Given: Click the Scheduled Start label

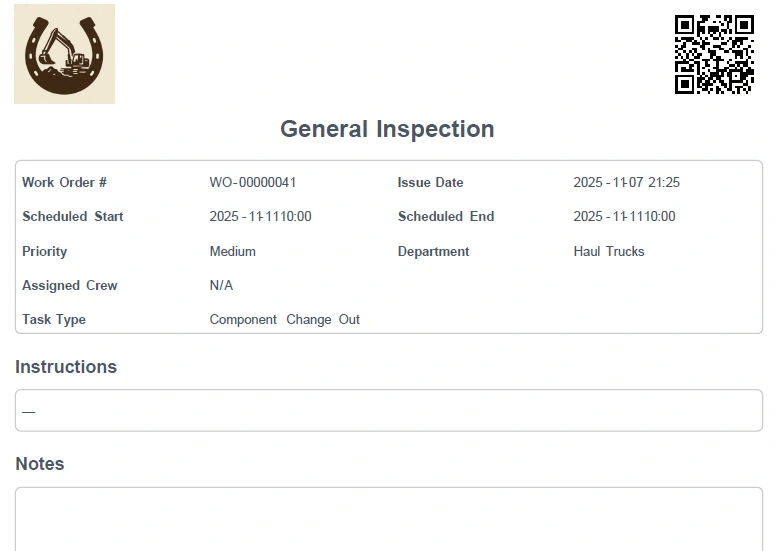Looking at the screenshot, I should coord(73,216).
